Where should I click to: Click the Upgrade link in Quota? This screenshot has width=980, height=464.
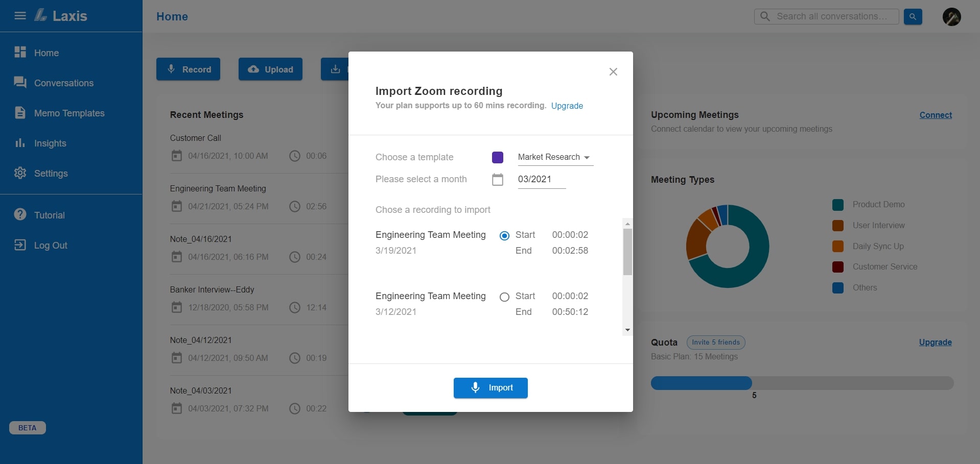pyautogui.click(x=935, y=342)
